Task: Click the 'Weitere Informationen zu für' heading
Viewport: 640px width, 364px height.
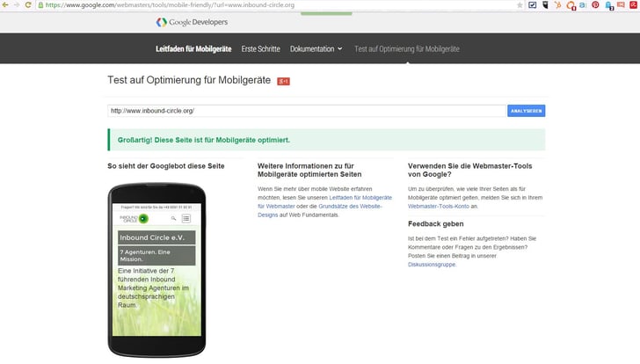Action: (x=309, y=171)
